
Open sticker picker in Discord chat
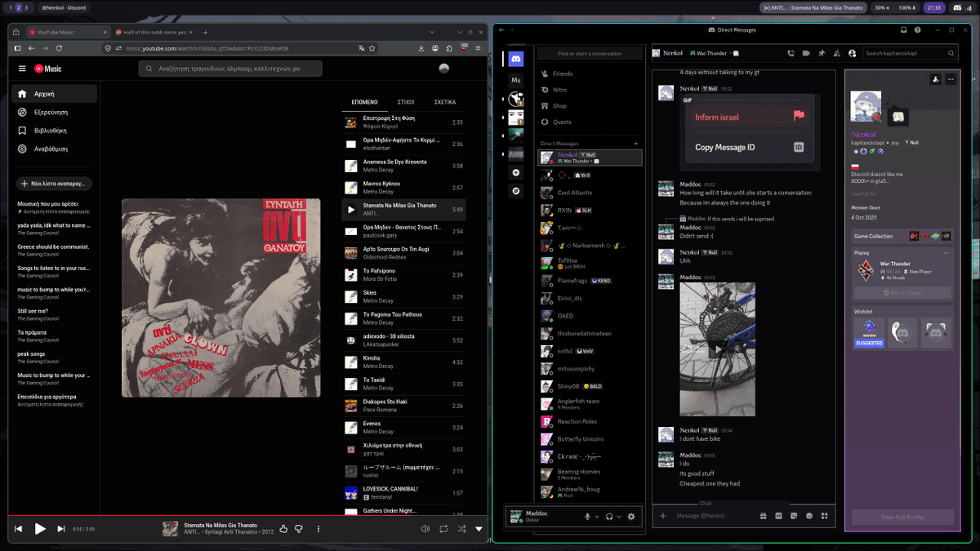(x=794, y=516)
